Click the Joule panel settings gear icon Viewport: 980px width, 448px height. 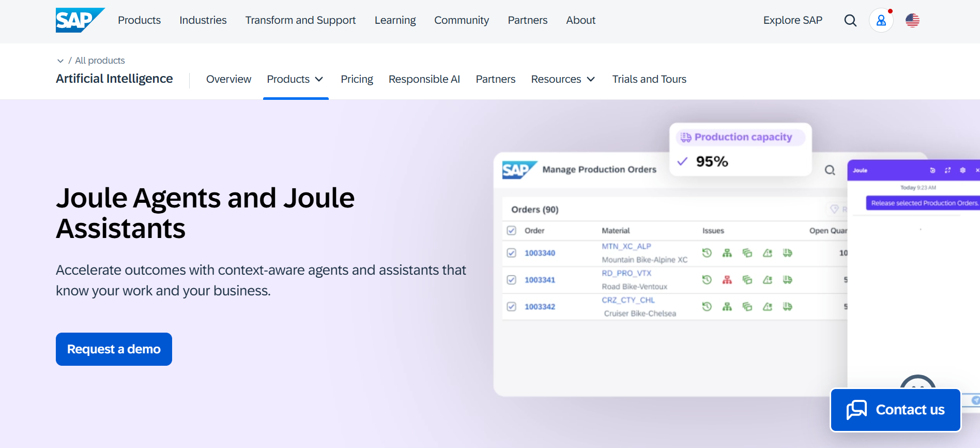tap(962, 170)
